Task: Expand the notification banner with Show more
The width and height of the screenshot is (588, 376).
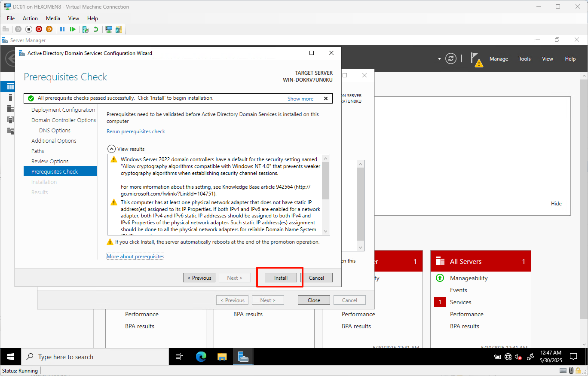Action: click(x=300, y=98)
